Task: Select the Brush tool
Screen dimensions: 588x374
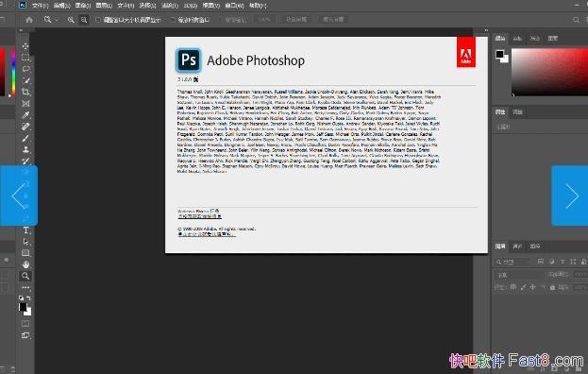Action: coord(25,139)
